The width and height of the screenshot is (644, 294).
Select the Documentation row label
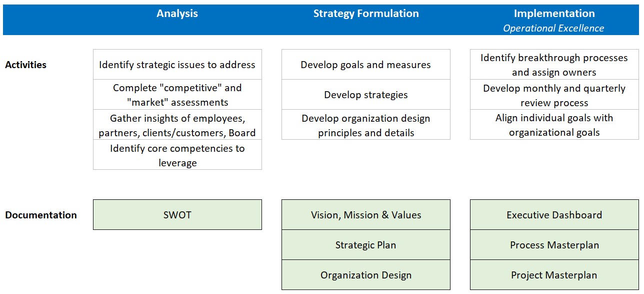[x=41, y=215]
